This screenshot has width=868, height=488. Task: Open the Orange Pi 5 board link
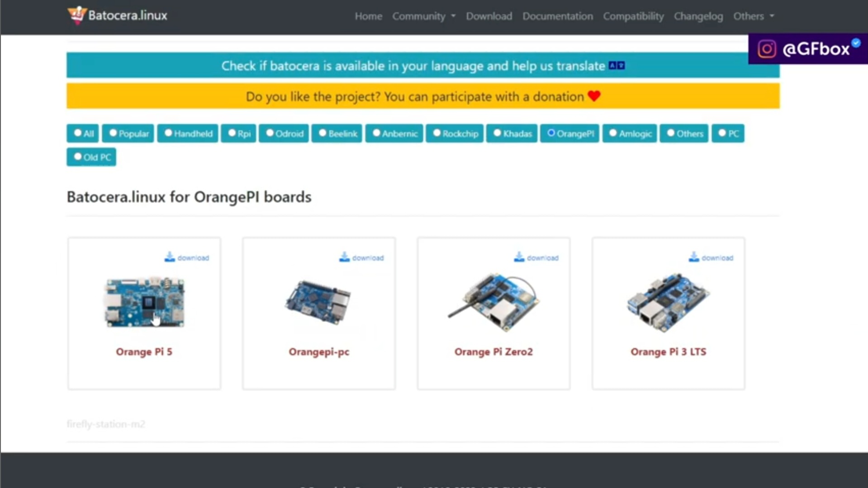click(144, 351)
